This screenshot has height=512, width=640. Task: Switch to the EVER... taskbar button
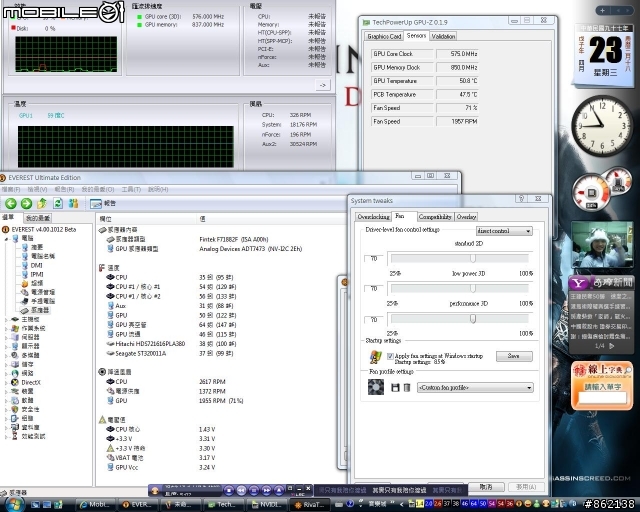137,505
